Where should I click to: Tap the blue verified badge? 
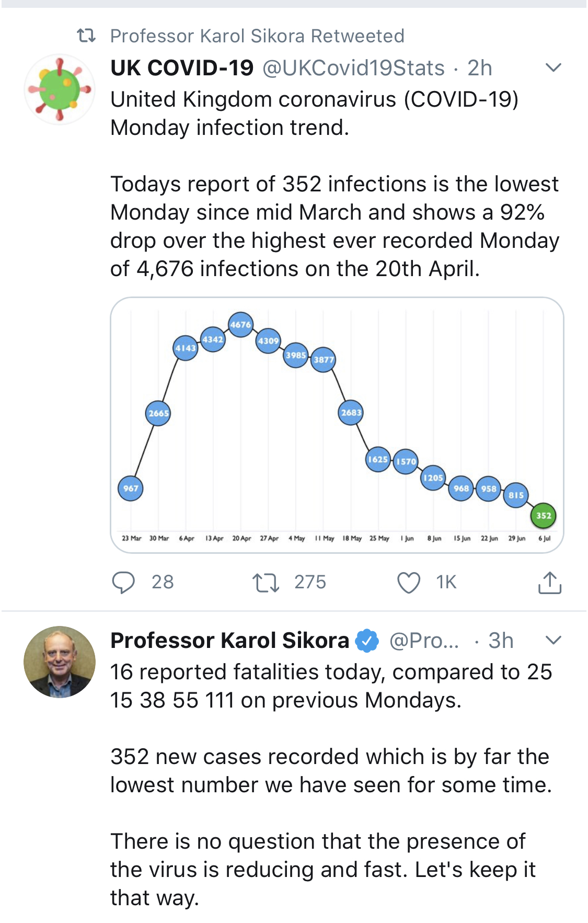[x=367, y=641]
